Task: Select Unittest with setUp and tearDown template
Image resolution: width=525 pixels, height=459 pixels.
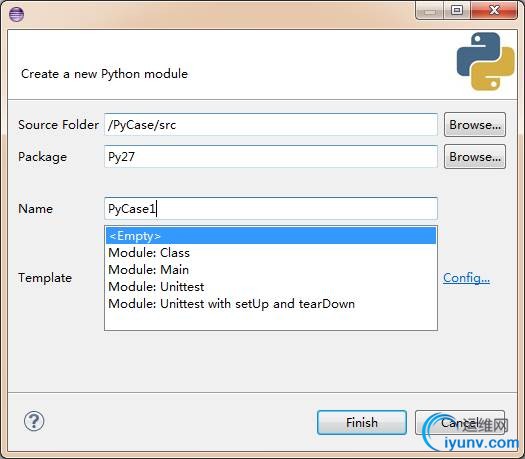Action: [271, 304]
